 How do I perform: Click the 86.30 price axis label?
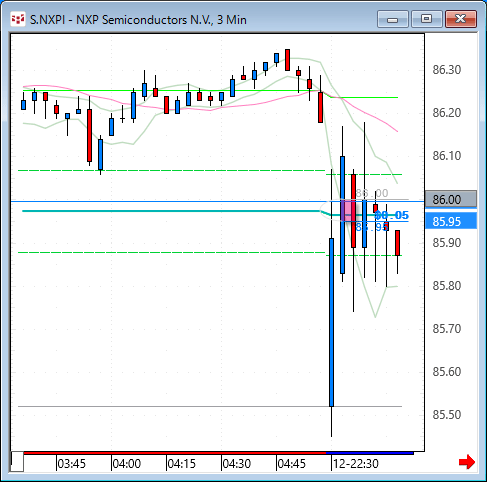pyautogui.click(x=447, y=70)
